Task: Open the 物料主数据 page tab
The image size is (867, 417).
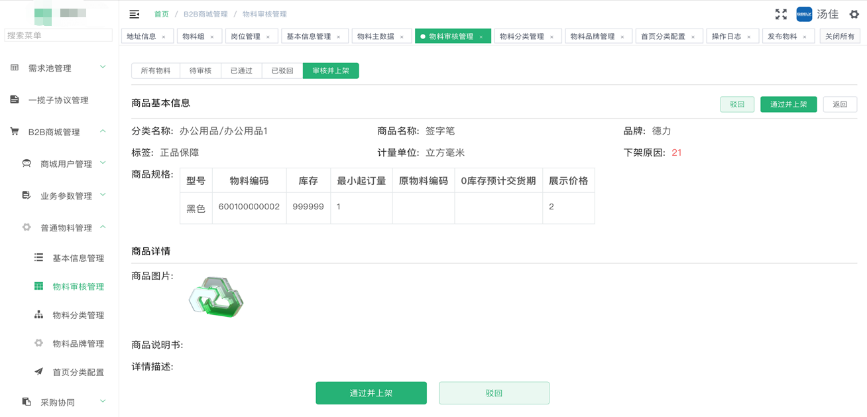Action: tap(376, 36)
